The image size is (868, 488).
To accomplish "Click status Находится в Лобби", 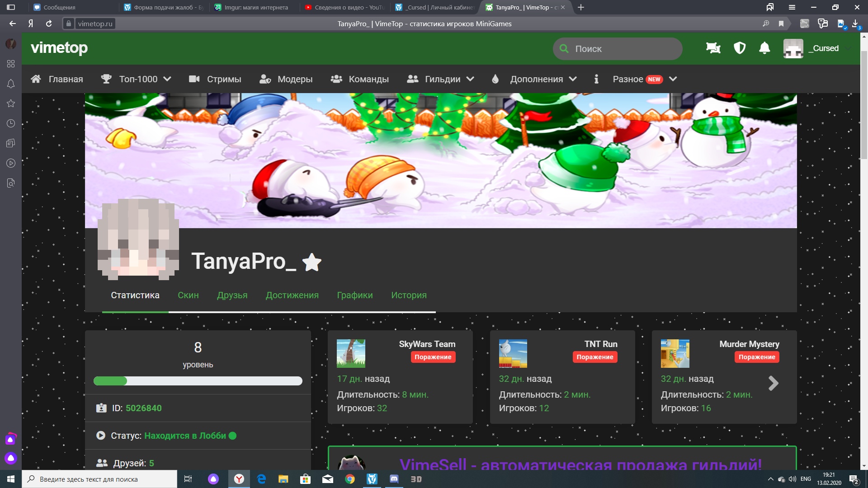I will pos(185,436).
